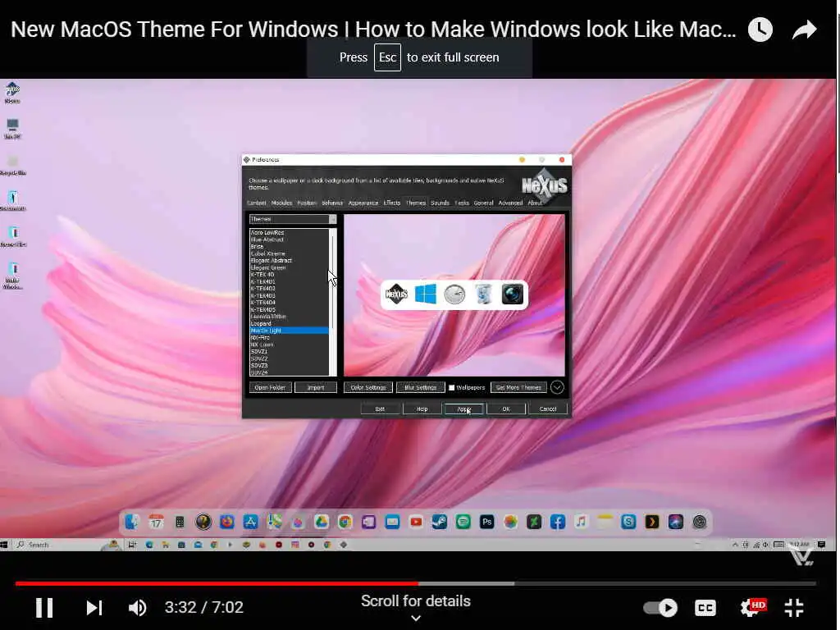Switch to the Appearance tab
The image size is (840, 630).
(x=363, y=203)
